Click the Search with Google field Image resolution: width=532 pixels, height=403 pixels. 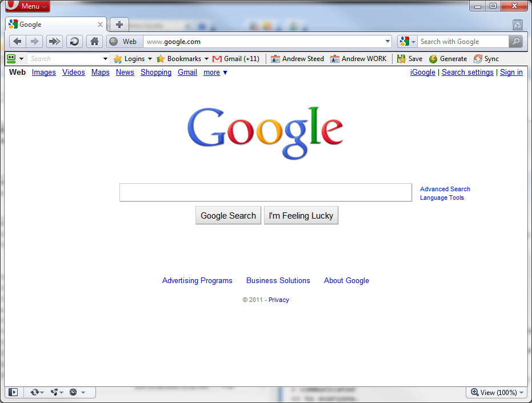point(463,41)
